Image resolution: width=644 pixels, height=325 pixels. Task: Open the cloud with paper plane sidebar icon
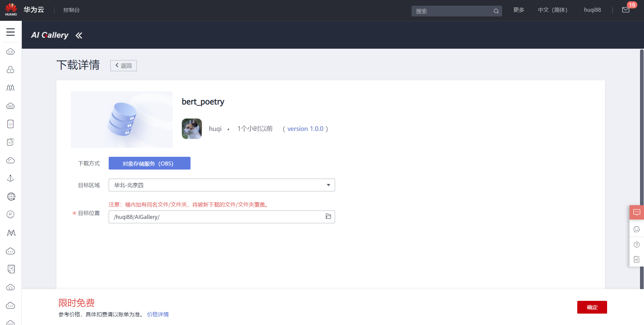pyautogui.click(x=11, y=160)
